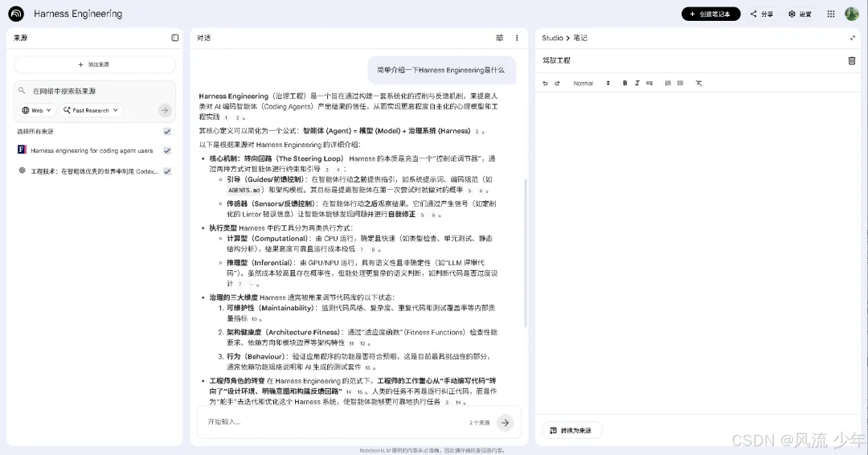This screenshot has height=455, width=868.
Task: Click 转换为来源 convert to source button
Action: [571, 430]
